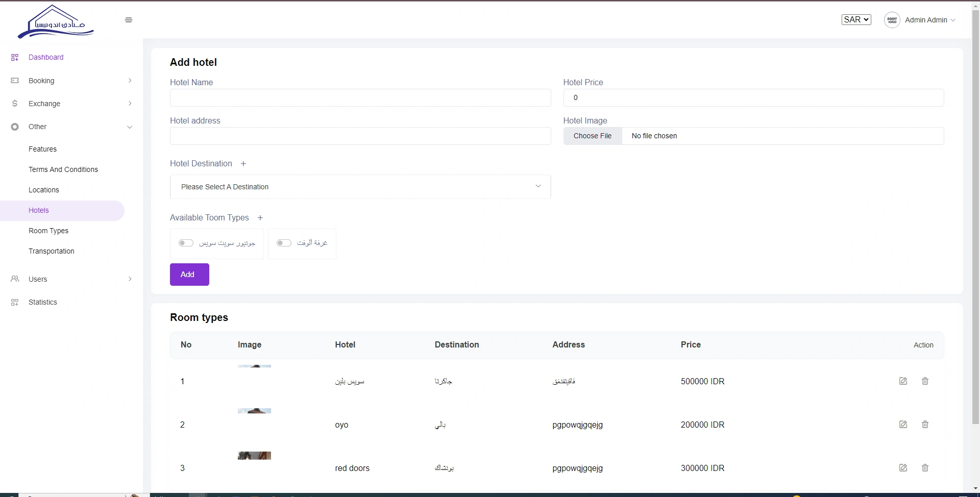Click the 500000 IDR price cell

[x=703, y=381]
